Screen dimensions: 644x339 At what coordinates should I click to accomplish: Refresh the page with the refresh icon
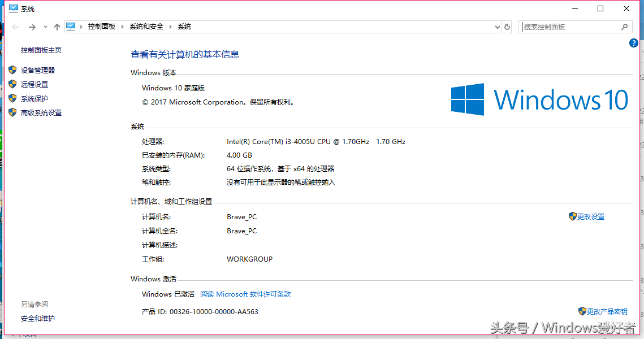pos(507,27)
